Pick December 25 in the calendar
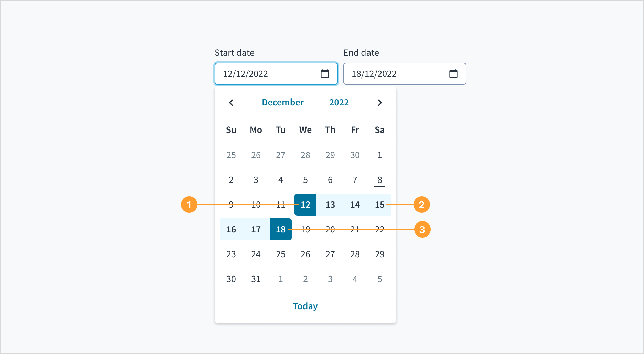Screen dimensions: 644x354 (x=280, y=254)
